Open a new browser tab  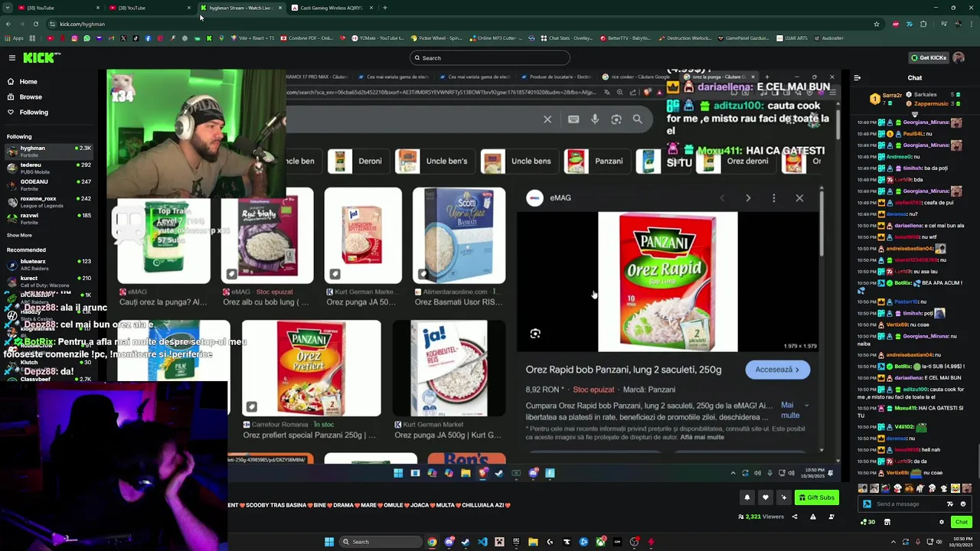click(x=384, y=8)
